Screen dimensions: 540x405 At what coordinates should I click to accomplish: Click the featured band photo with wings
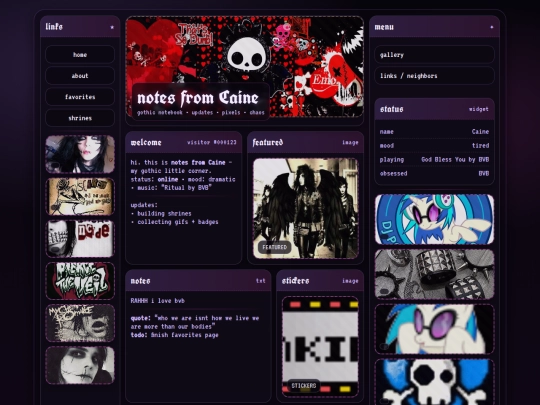[305, 208]
